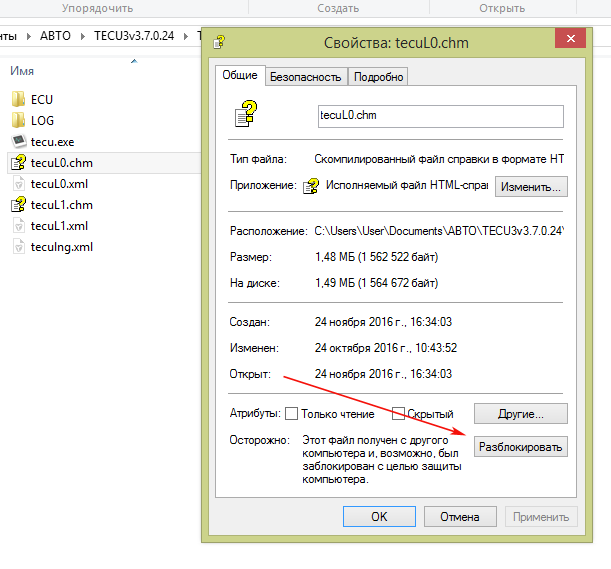Sort files by the 'Имя' column header
This screenshot has width=611, height=569.
[x=22, y=71]
